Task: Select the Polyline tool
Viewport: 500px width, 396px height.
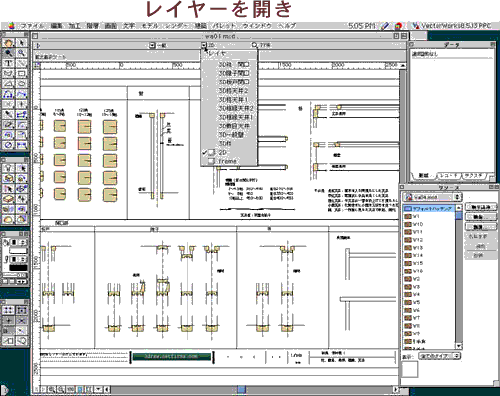Action: coord(8,94)
